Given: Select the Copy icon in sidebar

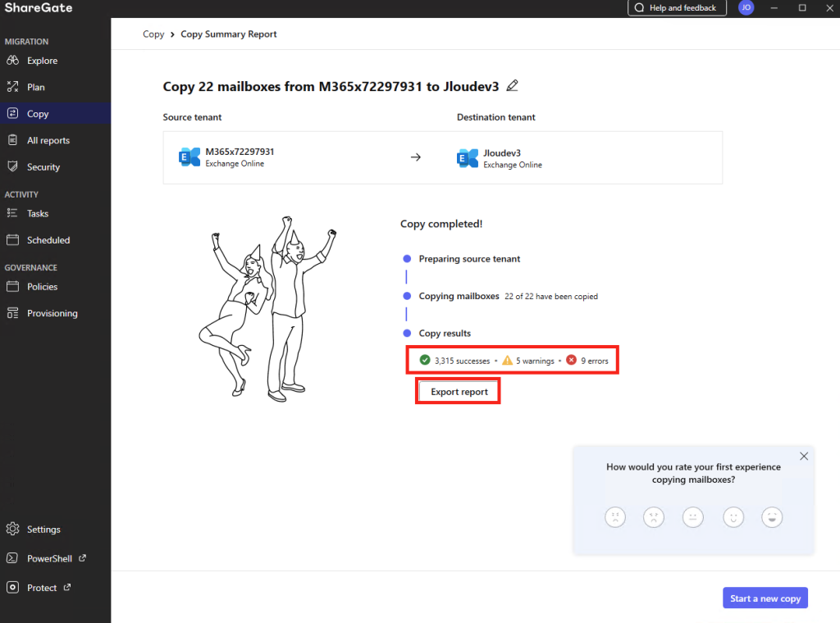Looking at the screenshot, I should (13, 113).
